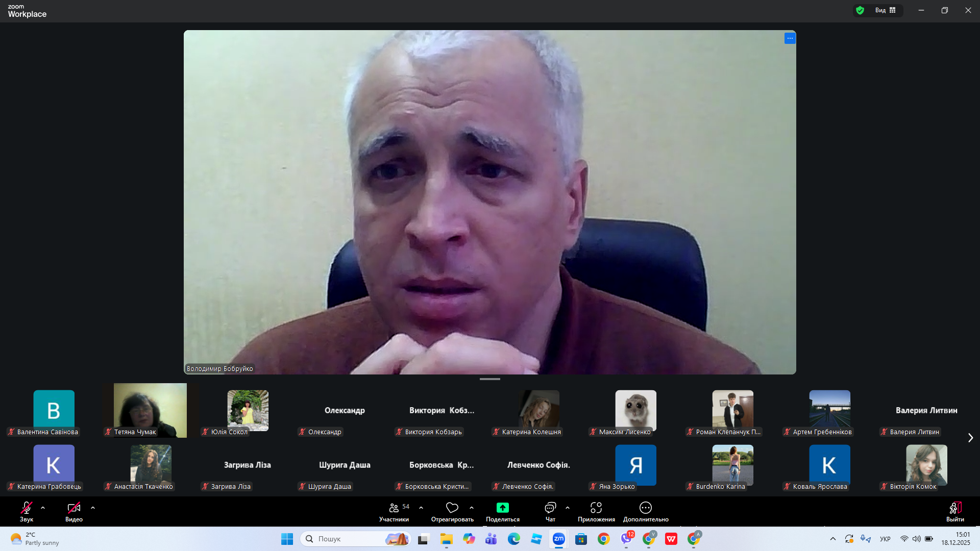980x551 pixels.
Task: Click the Leave meeting icon
Action: point(955,508)
